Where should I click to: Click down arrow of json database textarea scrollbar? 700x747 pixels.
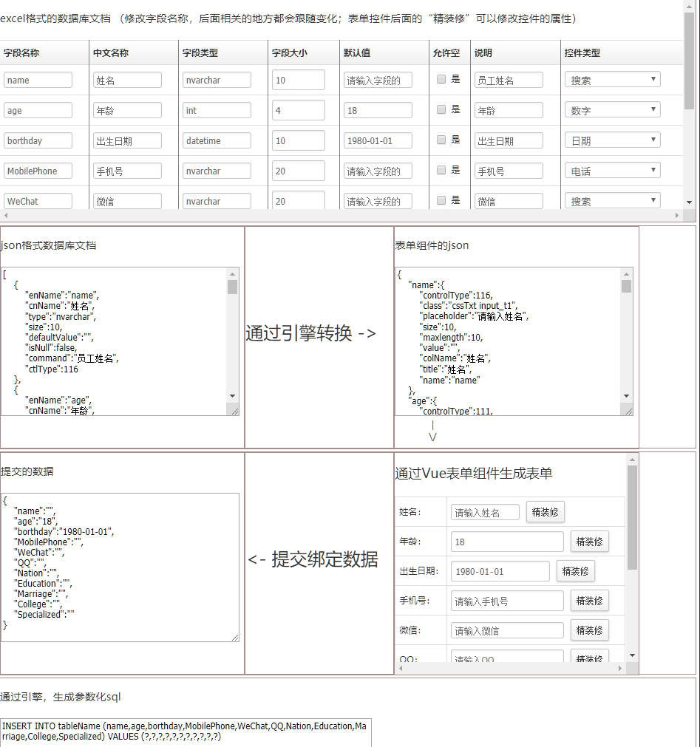(233, 396)
